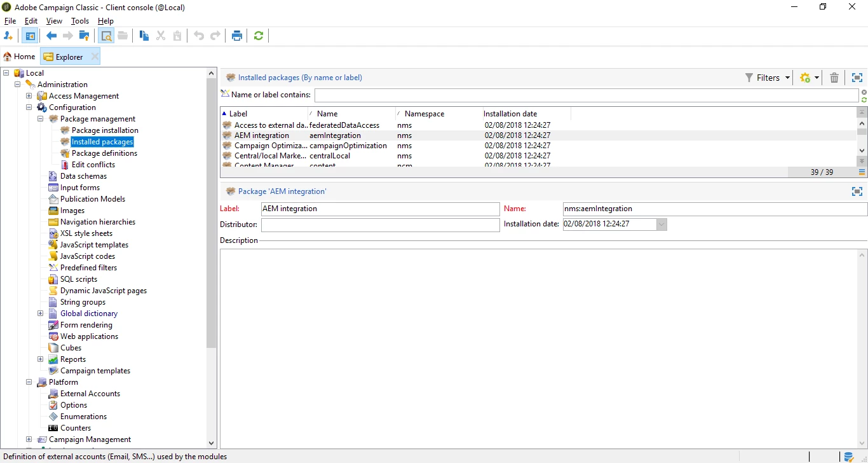Refresh list with small green arrows icon

point(864,100)
